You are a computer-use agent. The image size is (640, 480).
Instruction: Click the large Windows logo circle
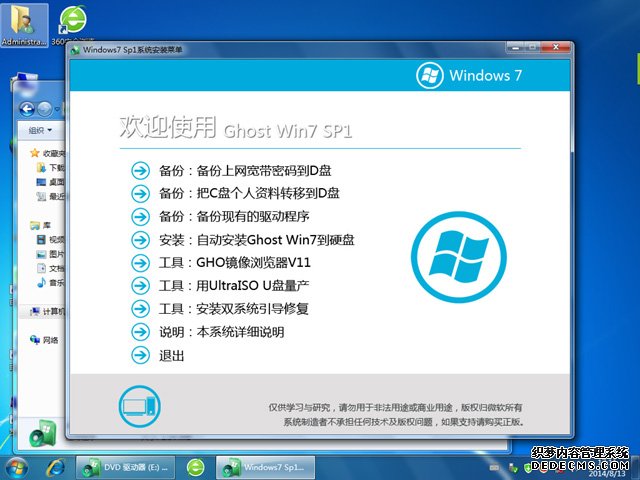click(459, 257)
